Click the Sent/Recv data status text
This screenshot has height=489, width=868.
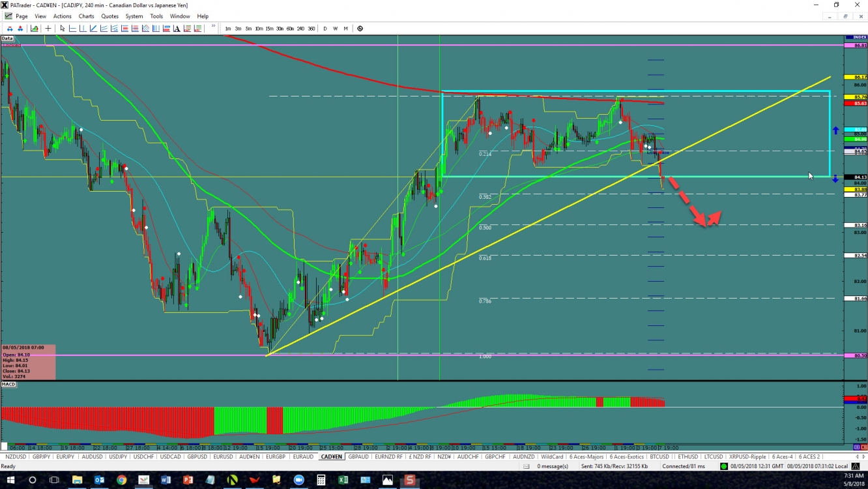[x=616, y=466]
